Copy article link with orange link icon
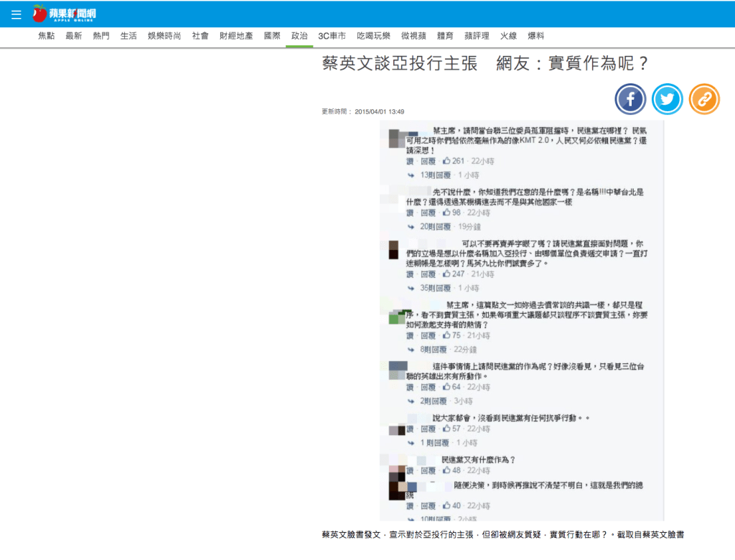 (x=704, y=99)
